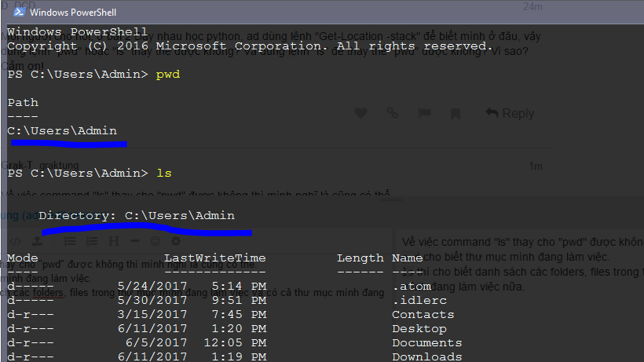Click the date 5/24/2017
The image size is (644, 362).
[152, 286]
